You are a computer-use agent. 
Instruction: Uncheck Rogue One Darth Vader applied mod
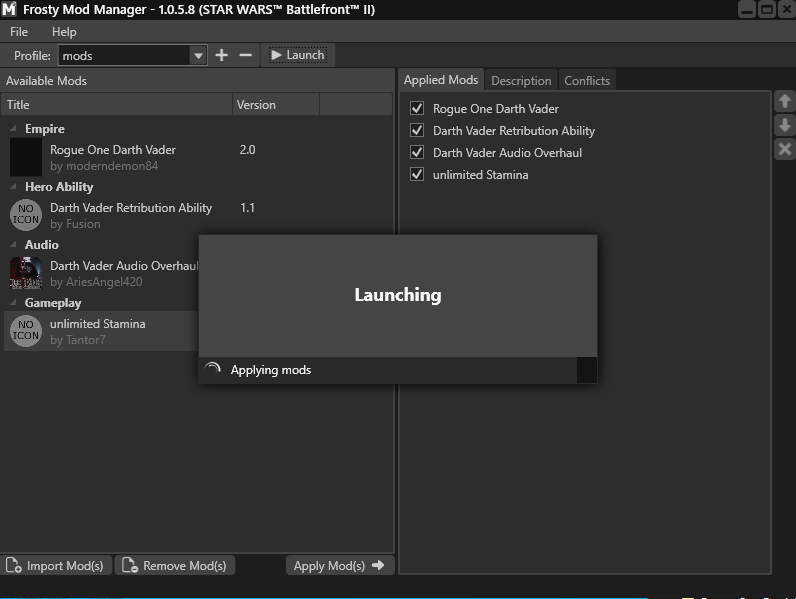[x=417, y=108]
